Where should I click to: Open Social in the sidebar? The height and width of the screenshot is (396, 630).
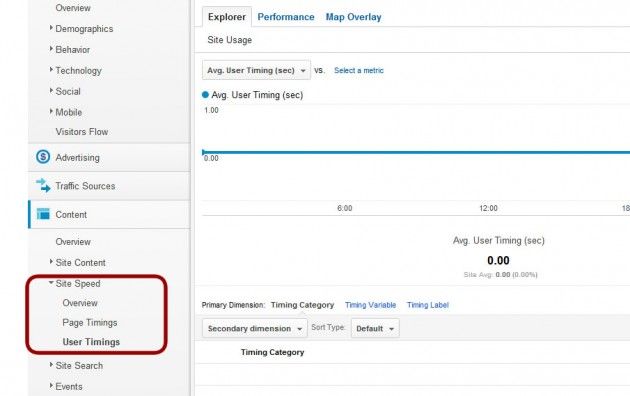click(68, 91)
